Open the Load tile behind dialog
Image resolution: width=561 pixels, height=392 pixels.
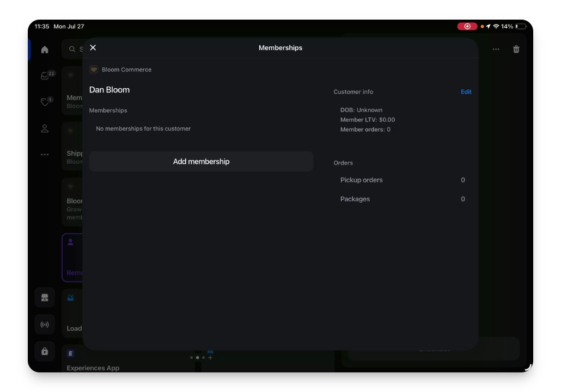(72, 314)
